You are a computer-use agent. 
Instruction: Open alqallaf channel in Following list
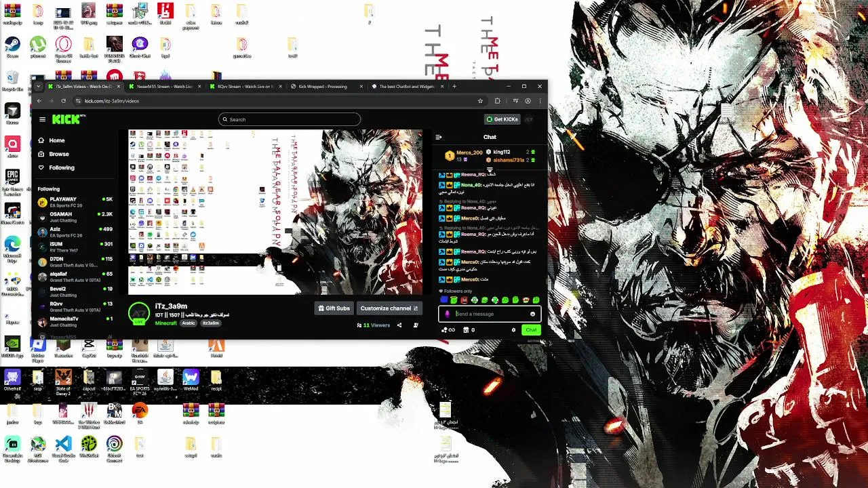click(75, 277)
